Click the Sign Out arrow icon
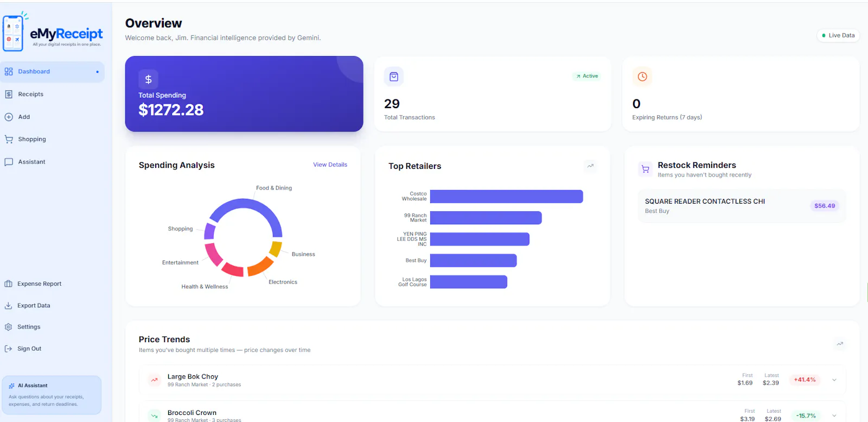The image size is (868, 422). pos(8,349)
